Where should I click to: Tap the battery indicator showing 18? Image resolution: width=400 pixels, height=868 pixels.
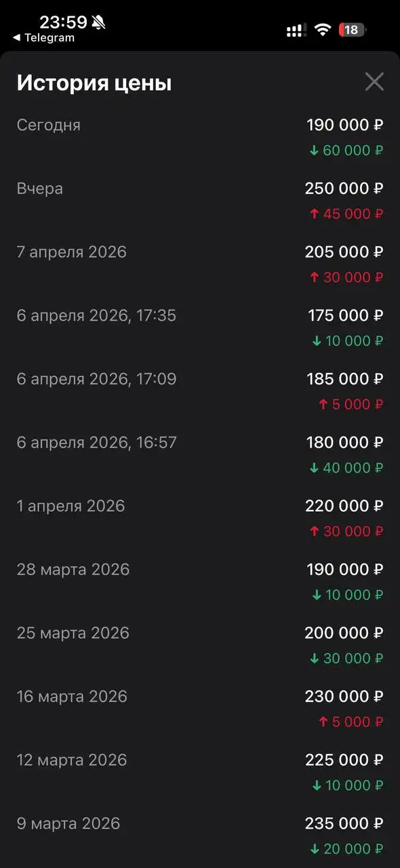point(352,30)
